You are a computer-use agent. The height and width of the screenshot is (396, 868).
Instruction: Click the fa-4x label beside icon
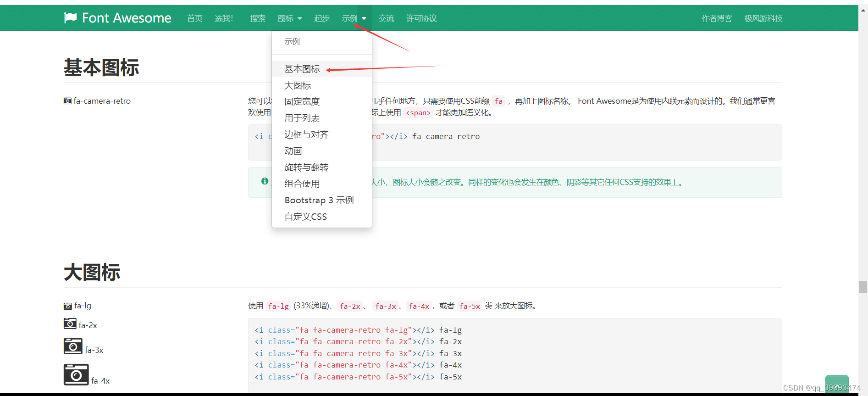click(x=100, y=381)
